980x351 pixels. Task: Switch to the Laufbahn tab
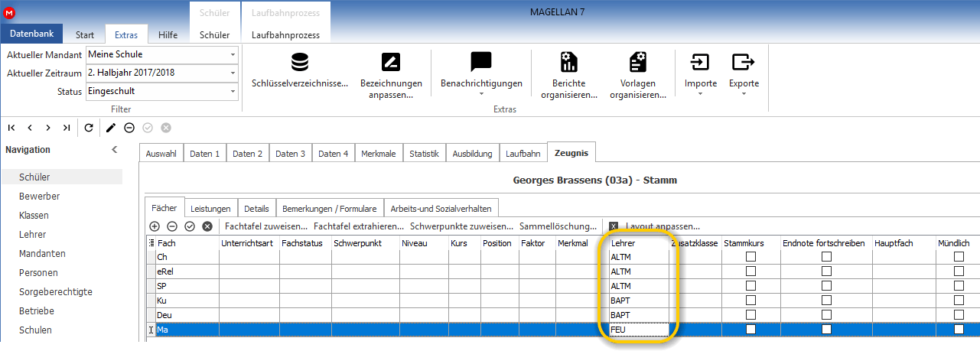pos(523,153)
